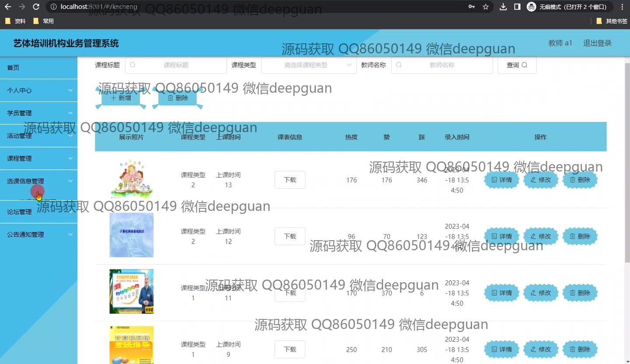This screenshot has width=630, height=364.
Task: Expand 公告通知管理 sidebar menu
Action: [x=38, y=234]
